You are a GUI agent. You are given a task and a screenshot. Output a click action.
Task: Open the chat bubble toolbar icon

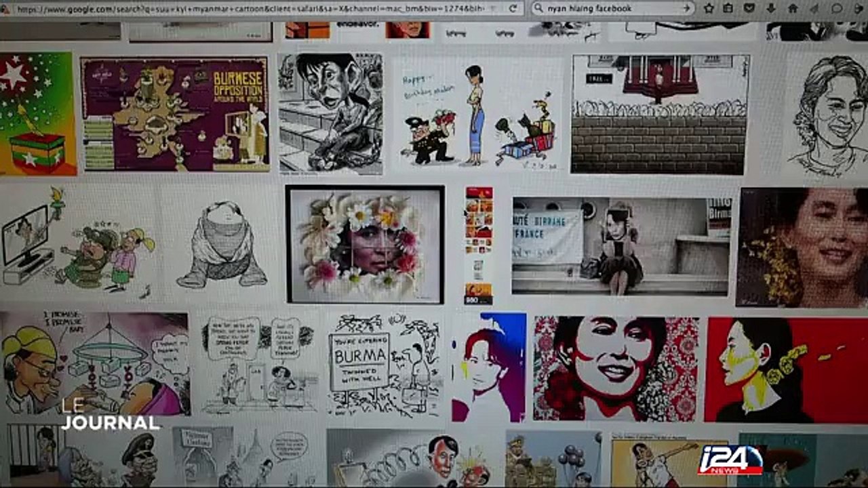837,8
